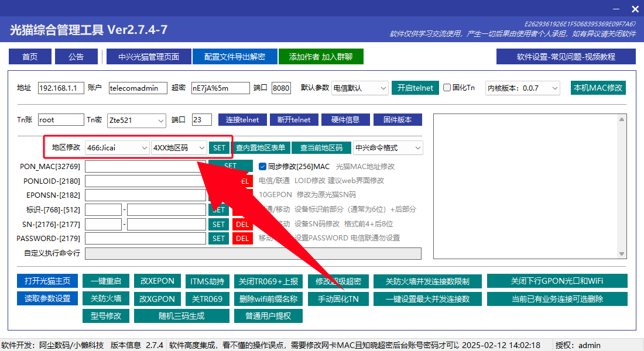Open the 默认参数 电信默认 dropdown
Screen dimensions: 644x351
[360, 88]
